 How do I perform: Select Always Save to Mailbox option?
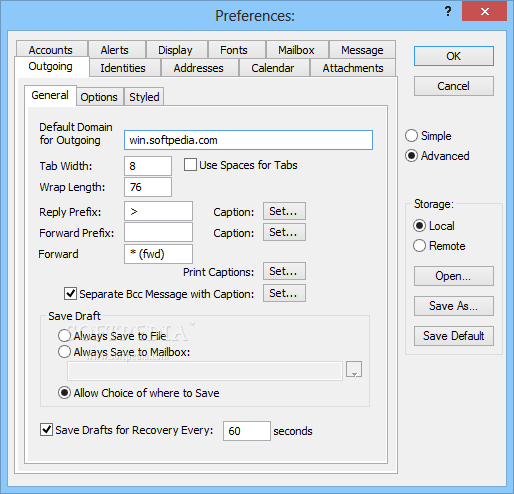click(64, 352)
